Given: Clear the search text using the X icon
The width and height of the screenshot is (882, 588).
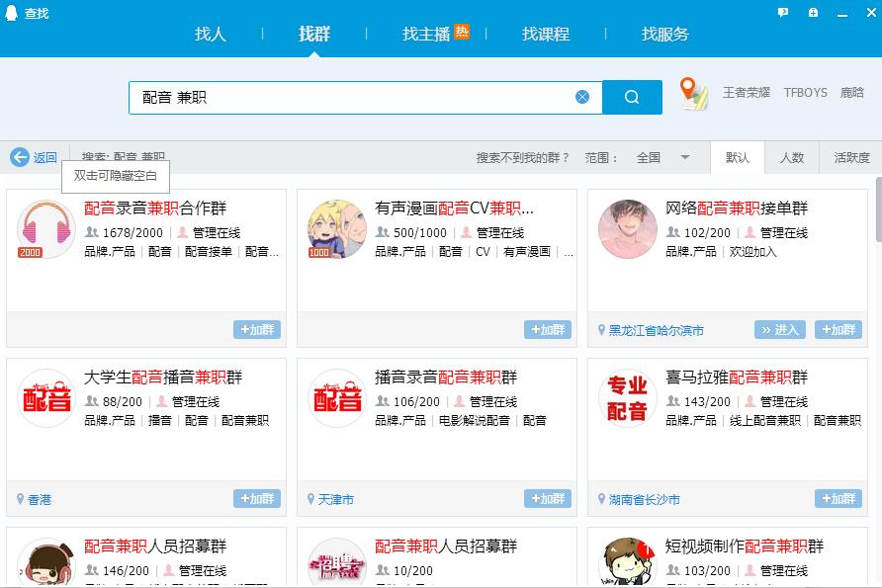Looking at the screenshot, I should (x=582, y=96).
